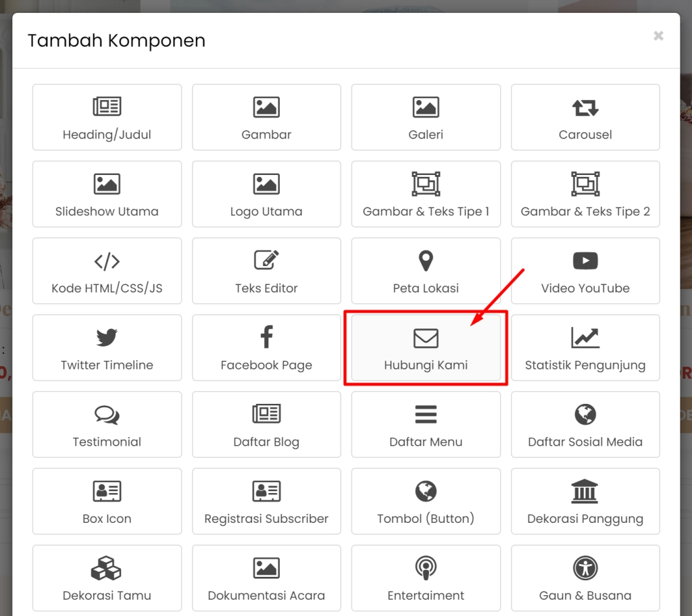Select the Heading/Judul component icon
The width and height of the screenshot is (692, 616).
107,107
